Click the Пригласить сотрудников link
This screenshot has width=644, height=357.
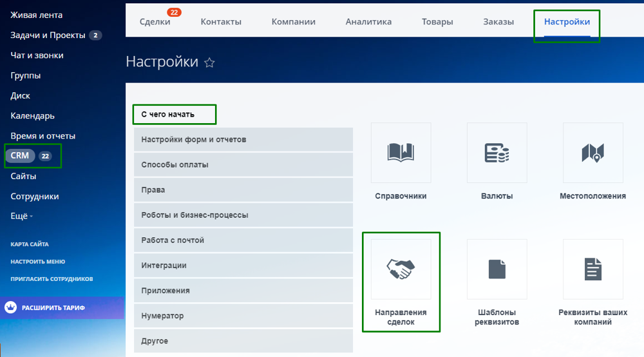pyautogui.click(x=52, y=279)
